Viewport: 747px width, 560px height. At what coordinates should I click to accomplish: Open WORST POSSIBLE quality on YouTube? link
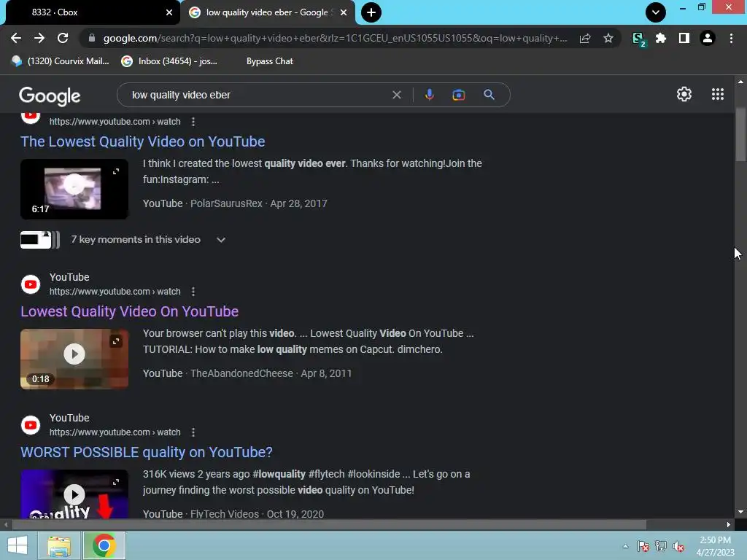click(x=146, y=452)
